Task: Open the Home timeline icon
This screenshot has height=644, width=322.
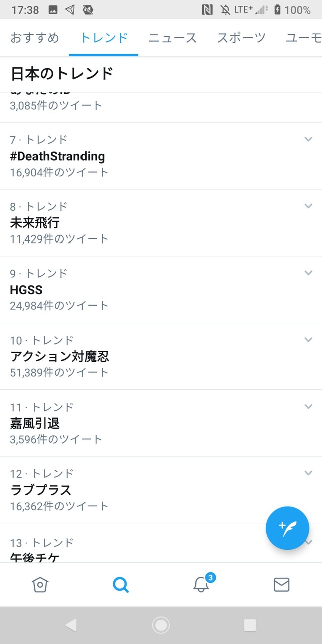Action: coord(40,585)
